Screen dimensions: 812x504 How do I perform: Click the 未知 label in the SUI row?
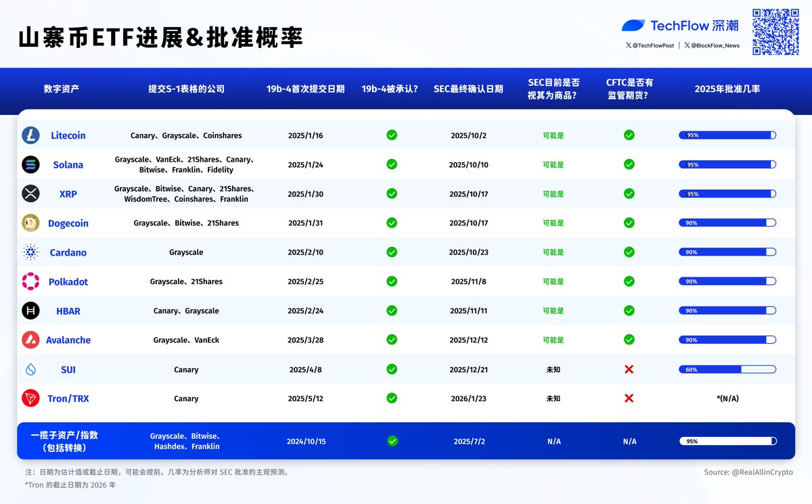coord(554,369)
